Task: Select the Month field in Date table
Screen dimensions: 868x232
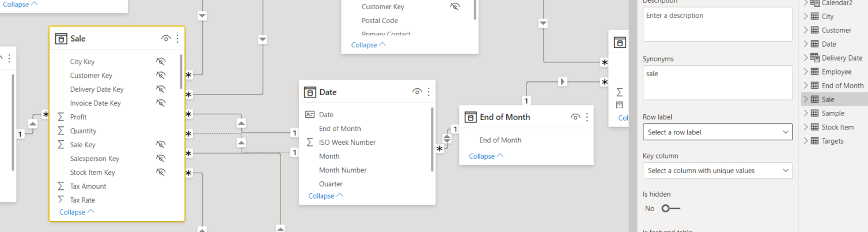Action: [x=329, y=156]
